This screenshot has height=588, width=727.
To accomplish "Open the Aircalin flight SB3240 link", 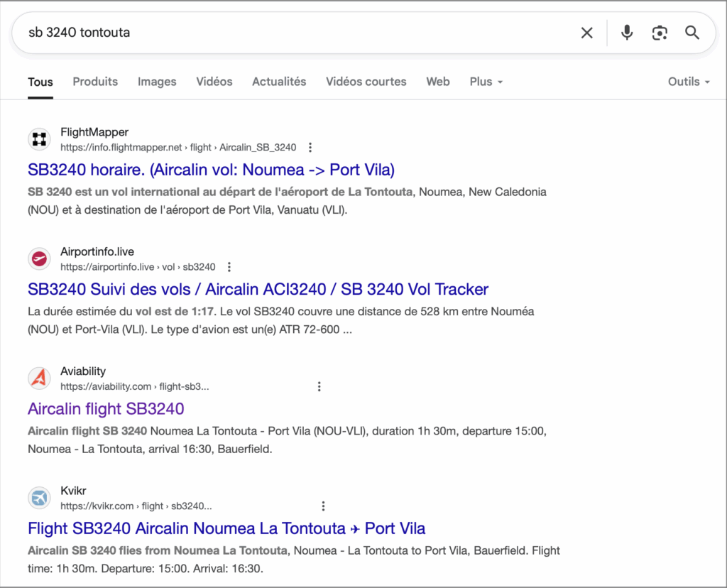I will pos(106,409).
